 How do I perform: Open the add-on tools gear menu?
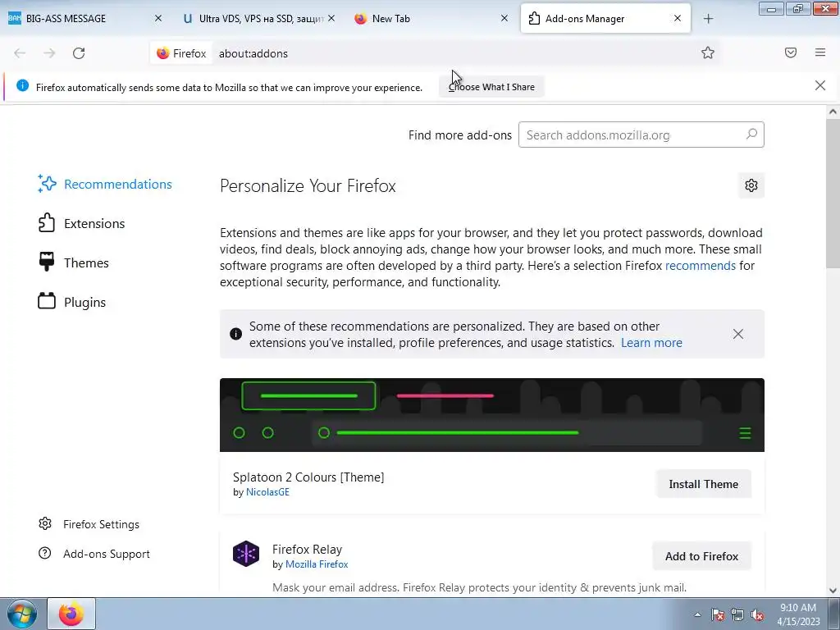751,185
